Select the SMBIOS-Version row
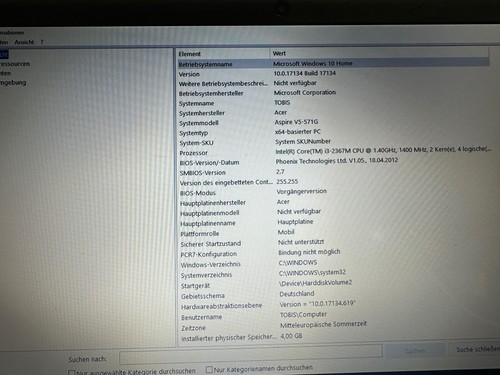The image size is (500, 375). (x=333, y=172)
